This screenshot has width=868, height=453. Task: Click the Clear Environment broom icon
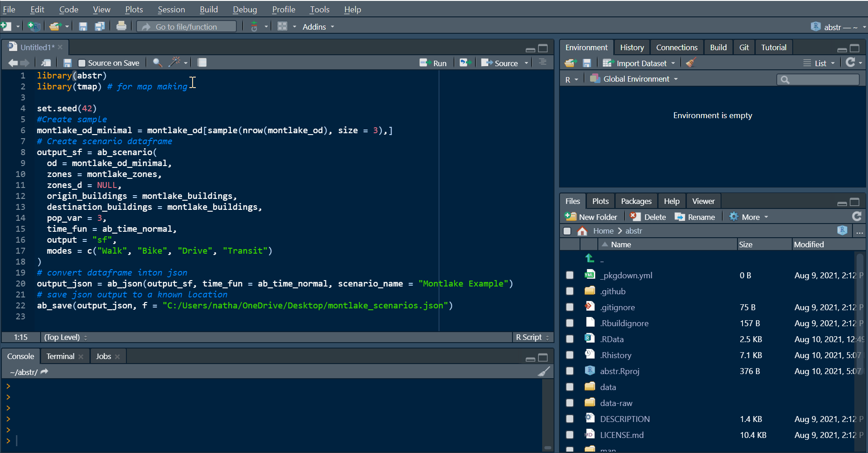pos(691,62)
